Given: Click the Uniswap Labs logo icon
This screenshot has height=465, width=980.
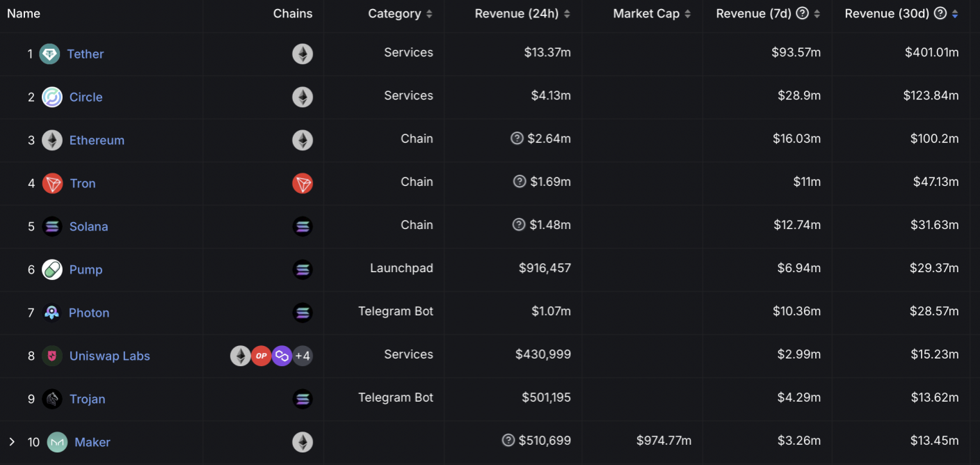Looking at the screenshot, I should point(52,356).
